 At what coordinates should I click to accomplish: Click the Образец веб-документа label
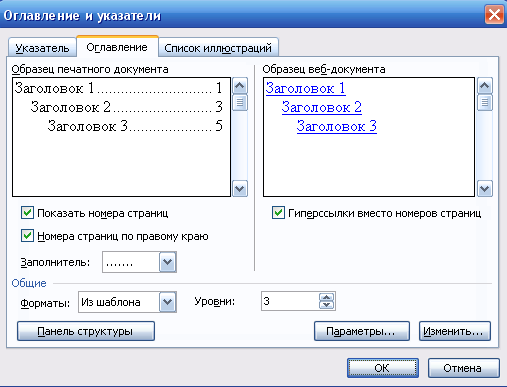[324, 69]
